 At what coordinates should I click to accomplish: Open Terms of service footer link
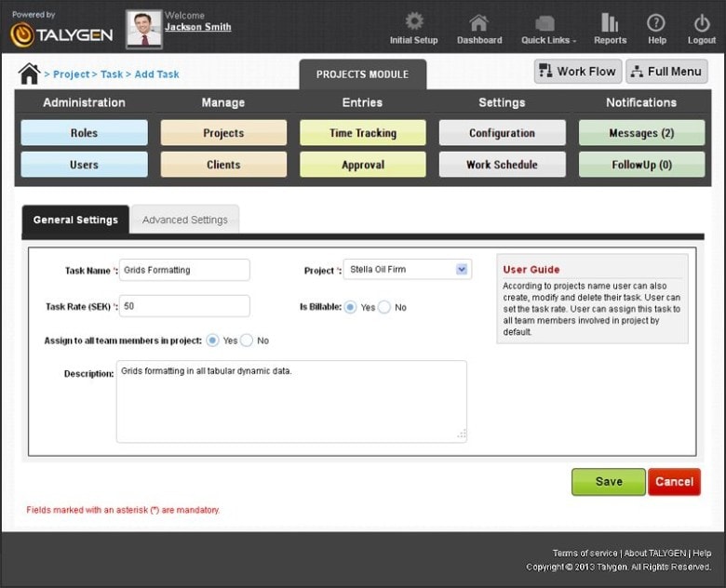pyautogui.click(x=585, y=554)
